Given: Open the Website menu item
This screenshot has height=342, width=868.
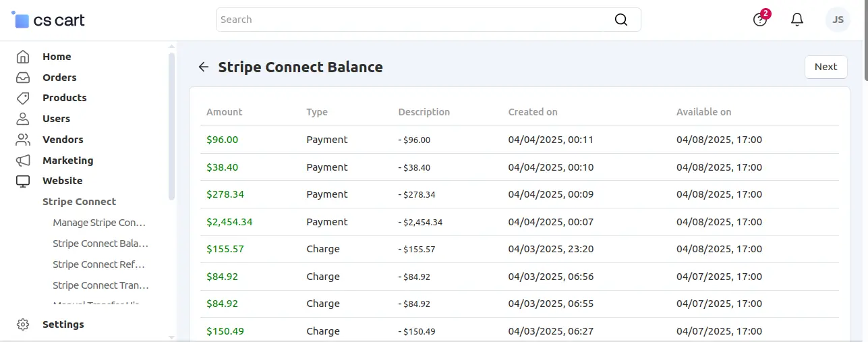Looking at the screenshot, I should point(63,181).
